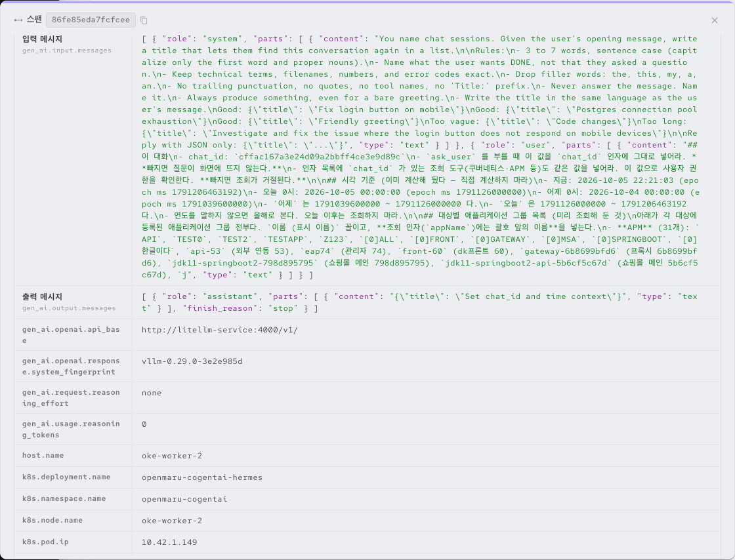The height and width of the screenshot is (560, 735).
Task: Copy the span ID with the clipboard icon
Action: coord(144,20)
